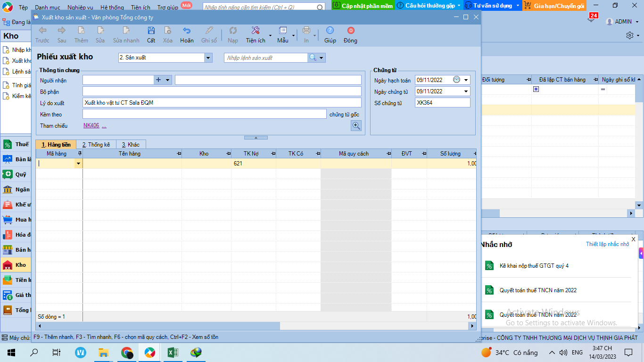Click the Tư vấn sử dụng button
The height and width of the screenshot is (362, 644).
pos(493,6)
